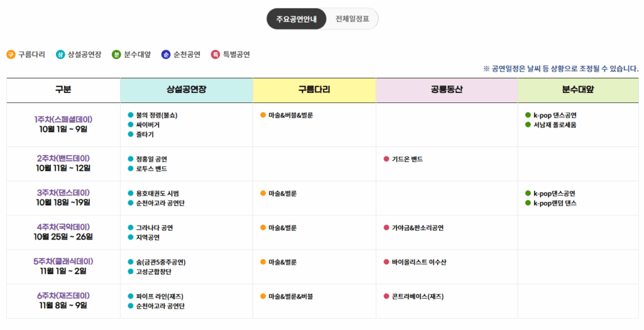This screenshot has height=330, width=644.
Task: Open the 1주차(스페셜데이) row title
Action: tap(63, 119)
